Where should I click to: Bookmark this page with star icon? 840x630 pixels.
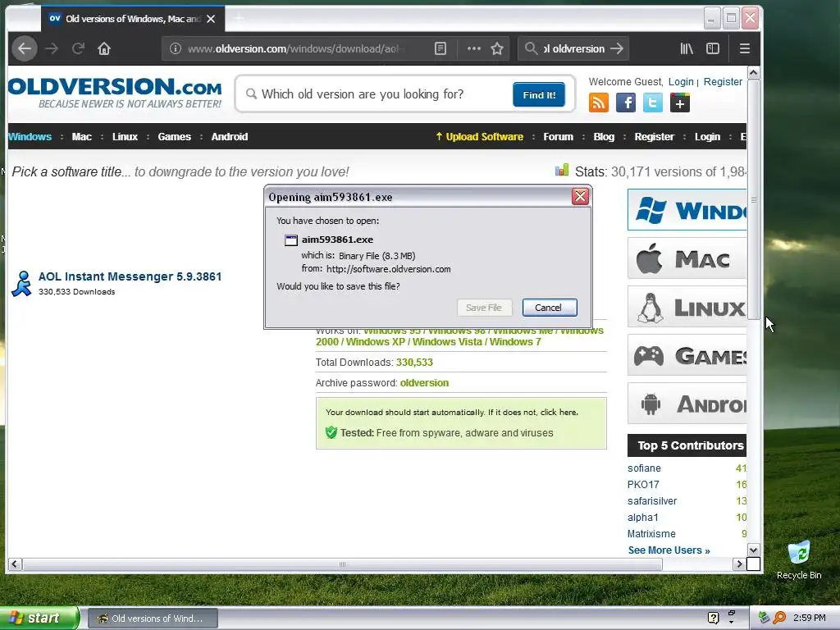tap(497, 48)
